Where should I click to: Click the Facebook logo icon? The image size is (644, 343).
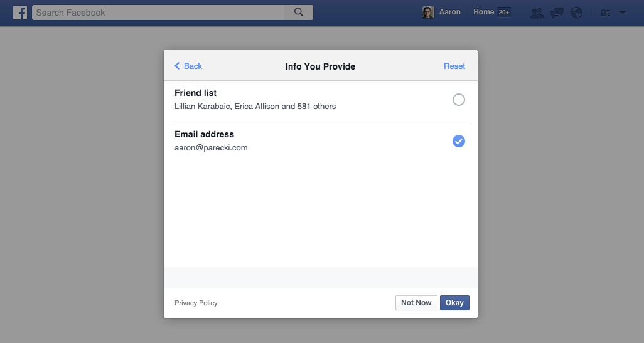[x=20, y=13]
